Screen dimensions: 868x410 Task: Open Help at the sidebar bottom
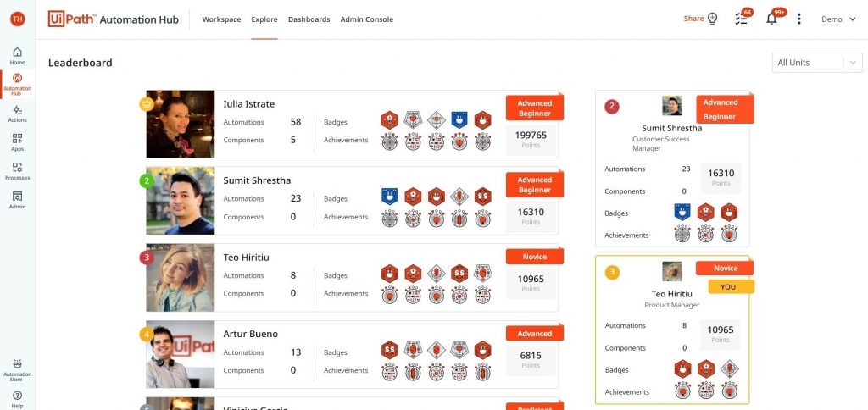coord(17,400)
